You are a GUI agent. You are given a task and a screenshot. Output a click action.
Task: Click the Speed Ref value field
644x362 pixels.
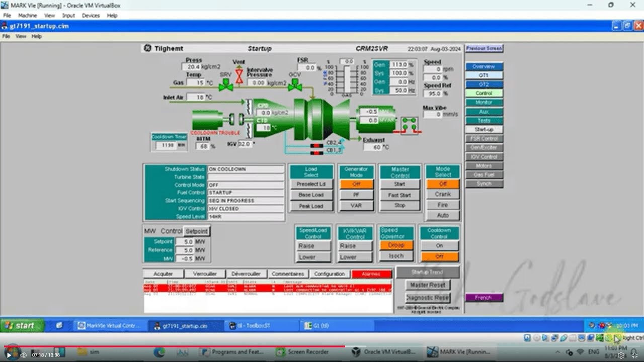pos(433,94)
